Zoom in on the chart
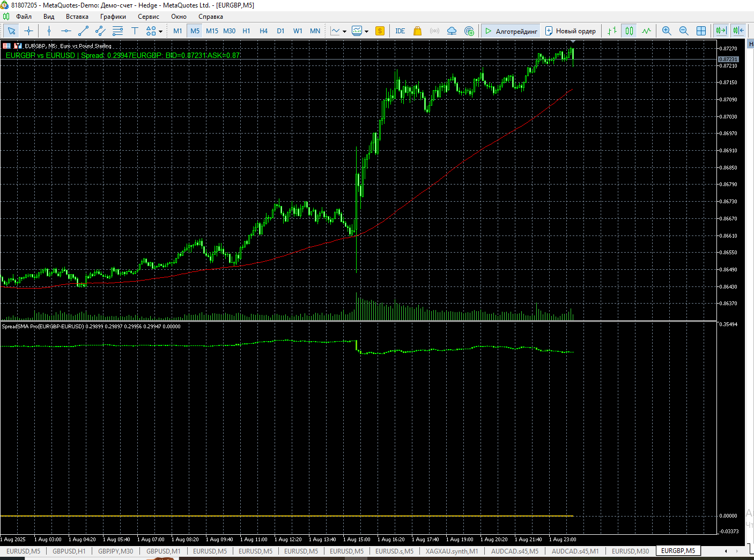This screenshot has height=560, width=754. (667, 31)
